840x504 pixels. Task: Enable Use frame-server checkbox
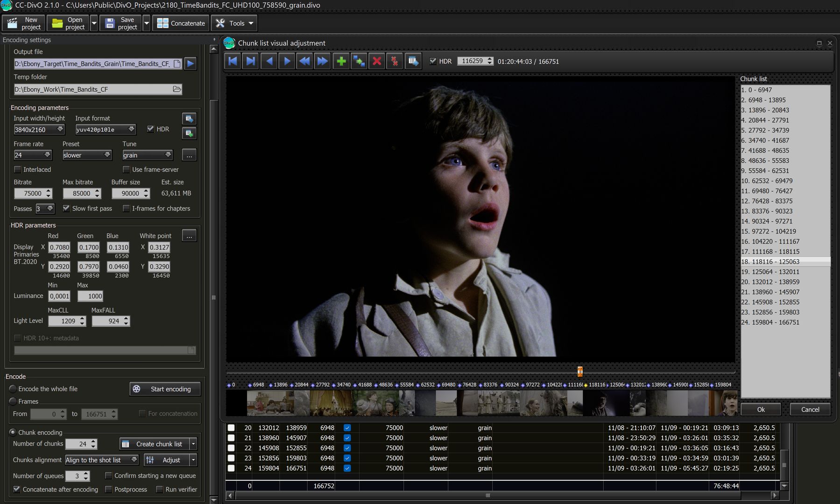pyautogui.click(x=126, y=169)
